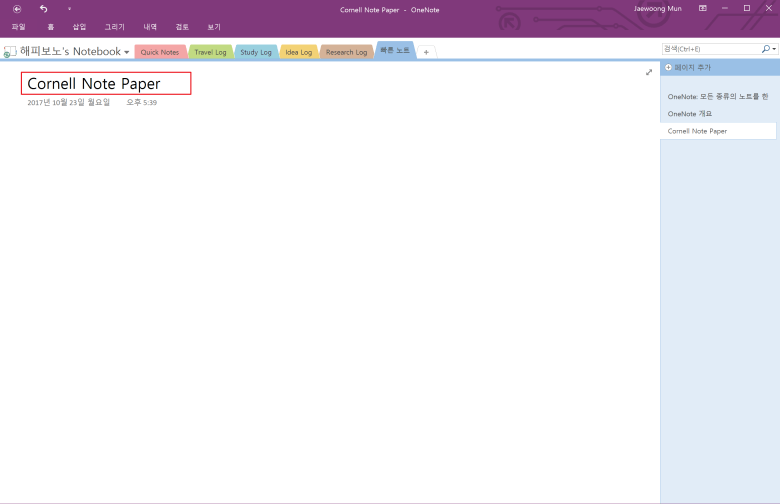Screen dimensions: 780x504
Task: Click the Back arrow icon in title bar
Action: 17,9
